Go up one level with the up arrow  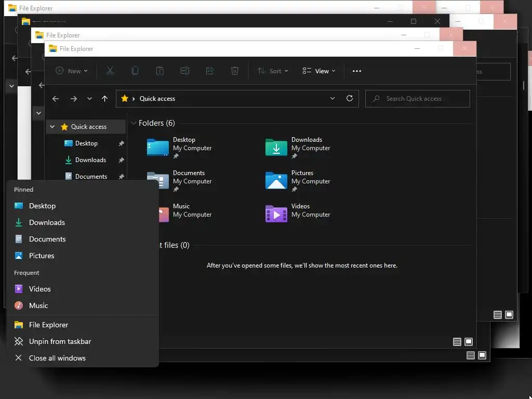104,99
